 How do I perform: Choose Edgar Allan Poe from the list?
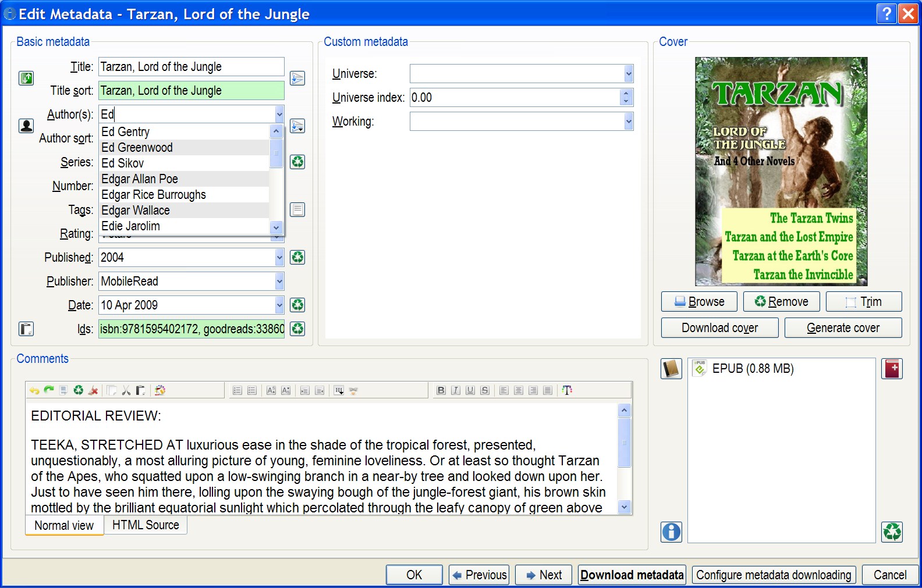click(x=185, y=179)
